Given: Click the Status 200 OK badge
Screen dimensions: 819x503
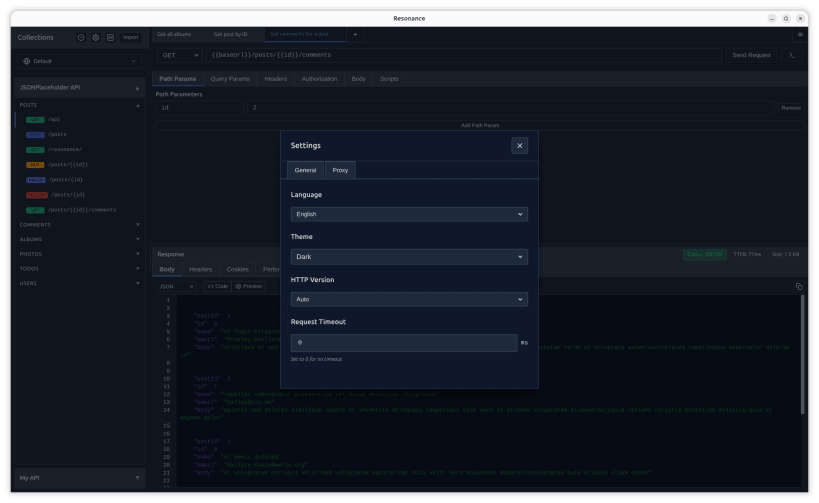Looking at the screenshot, I should [x=704, y=254].
